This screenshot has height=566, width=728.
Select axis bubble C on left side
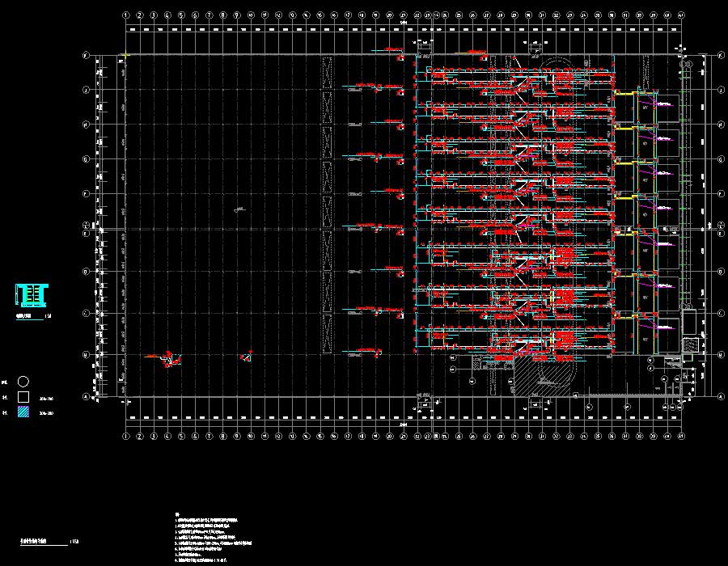point(86,314)
